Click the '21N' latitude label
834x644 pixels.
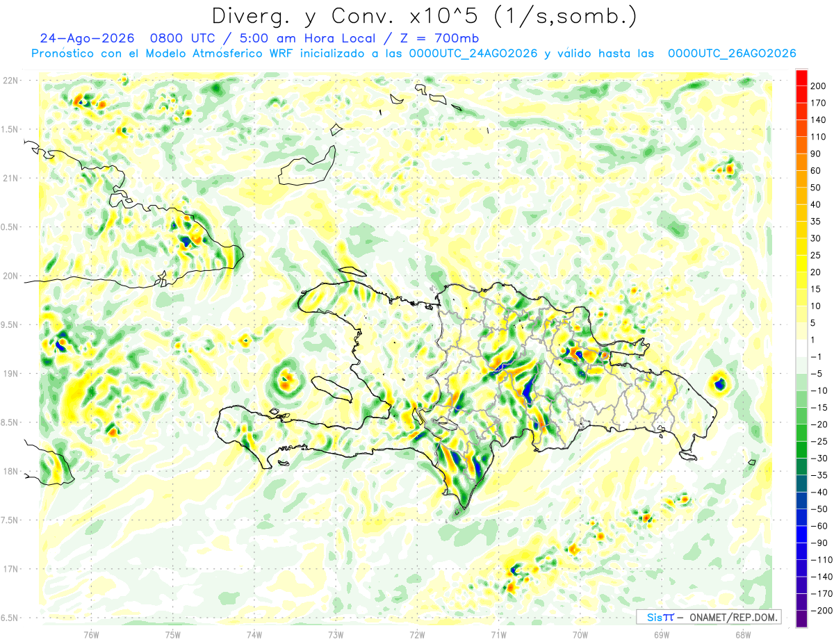10,178
